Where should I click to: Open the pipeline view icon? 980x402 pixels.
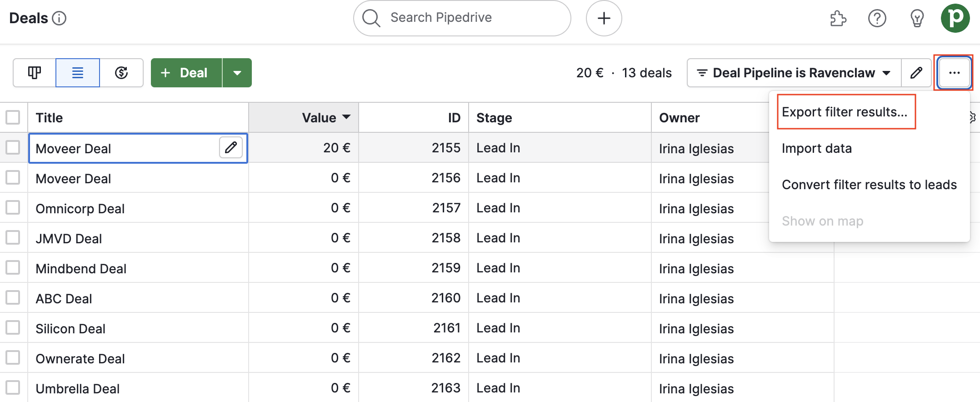[35, 73]
